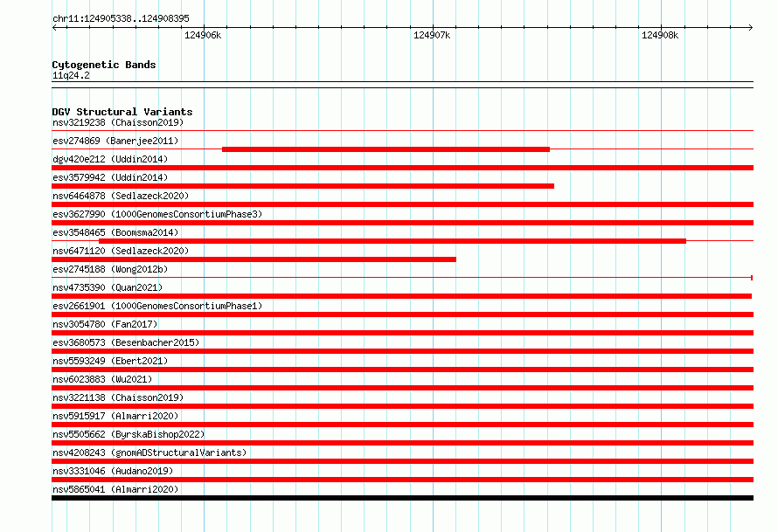Screen dimensions: 778x532
Task: Open nsv3221138 (Chaisson2019) variant label
Action: [x=118, y=397]
